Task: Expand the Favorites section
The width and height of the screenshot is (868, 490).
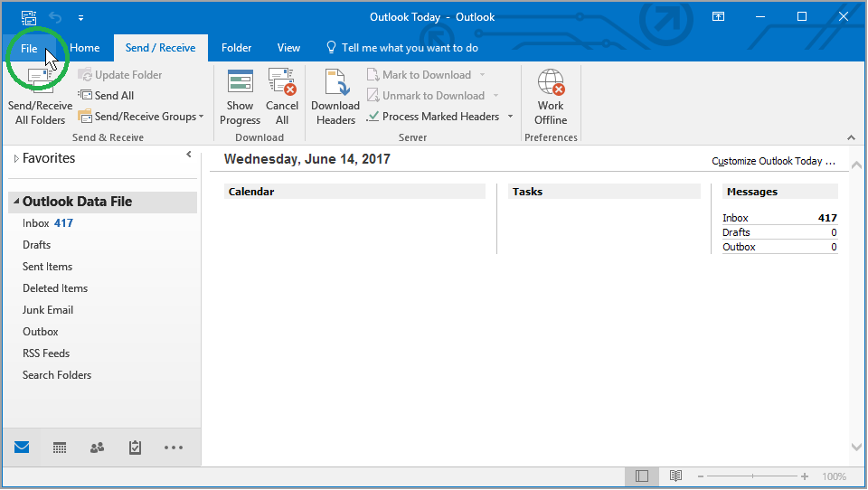Action: click(16, 159)
